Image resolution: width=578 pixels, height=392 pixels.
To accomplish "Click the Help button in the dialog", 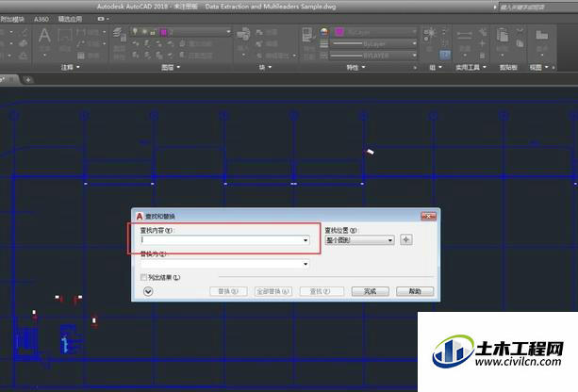I will pyautogui.click(x=415, y=291).
